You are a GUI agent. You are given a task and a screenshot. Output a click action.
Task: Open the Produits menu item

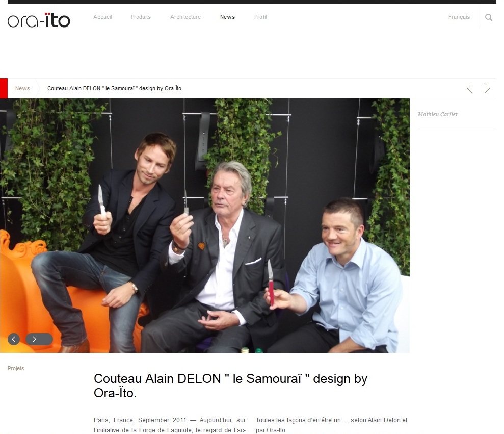click(x=141, y=17)
